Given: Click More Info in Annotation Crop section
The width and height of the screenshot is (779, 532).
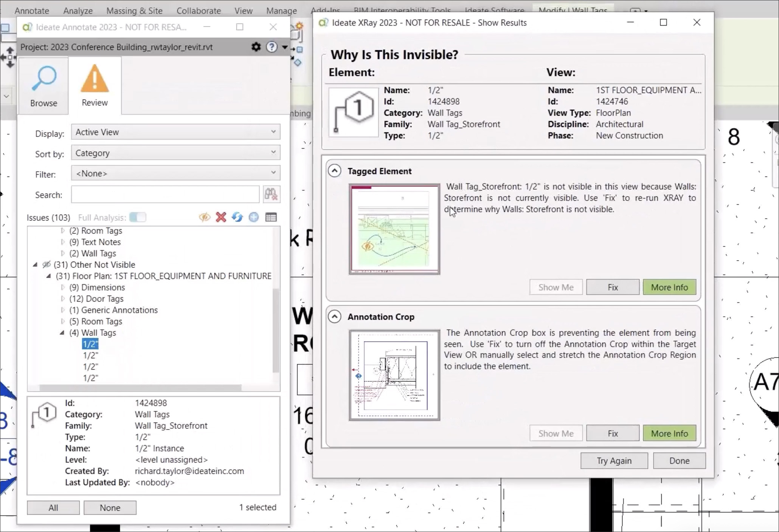Looking at the screenshot, I should [669, 433].
